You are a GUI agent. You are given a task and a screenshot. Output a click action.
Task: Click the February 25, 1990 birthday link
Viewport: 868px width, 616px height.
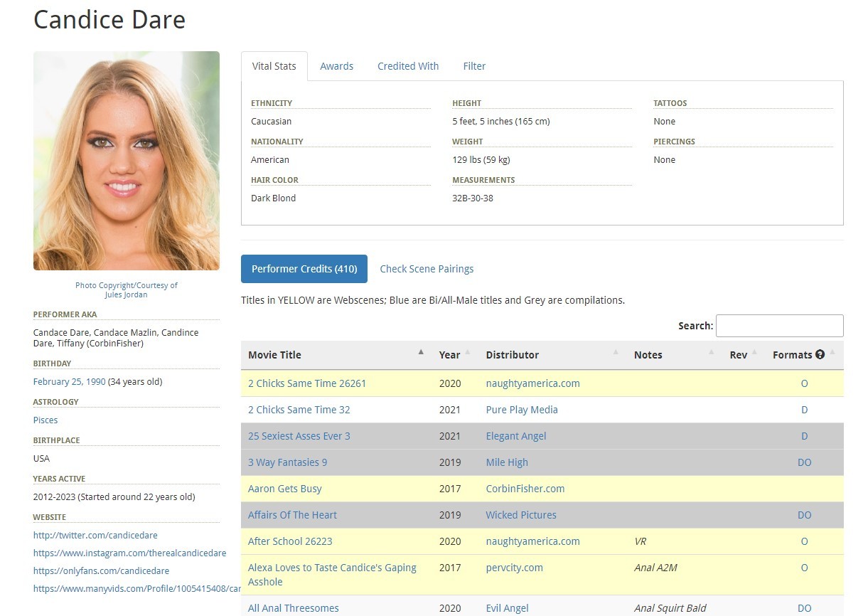(69, 382)
